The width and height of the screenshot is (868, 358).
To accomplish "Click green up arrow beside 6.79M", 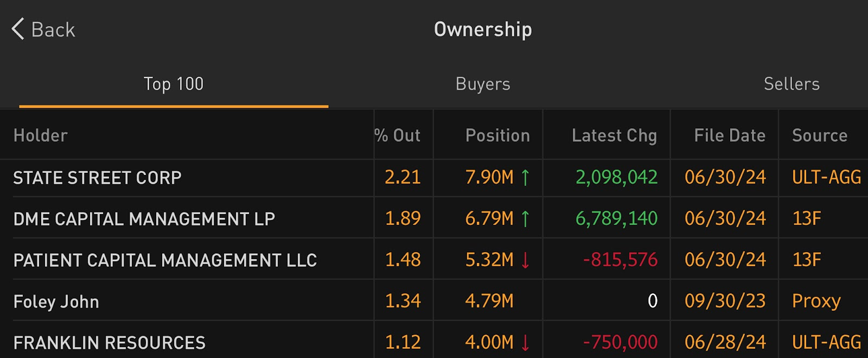I will pos(525,219).
